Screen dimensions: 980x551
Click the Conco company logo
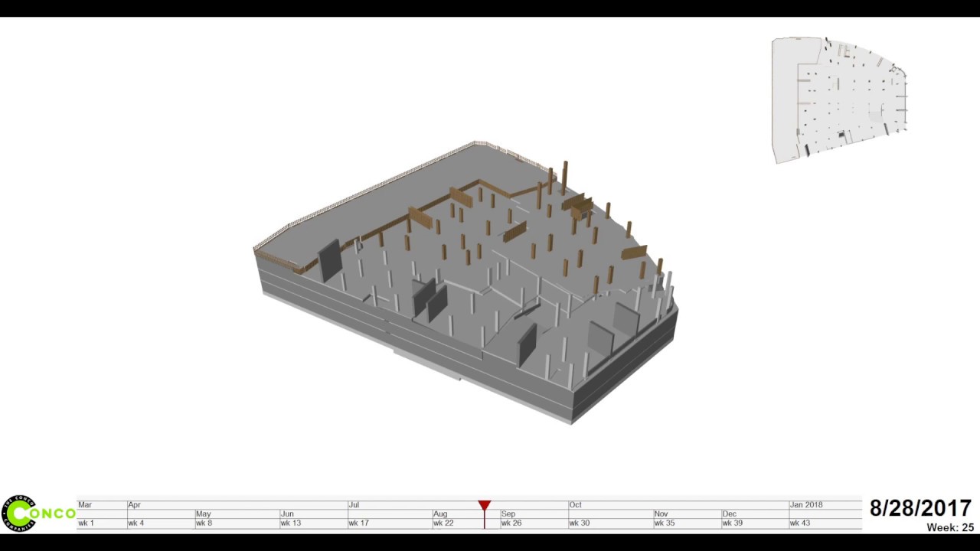point(38,514)
